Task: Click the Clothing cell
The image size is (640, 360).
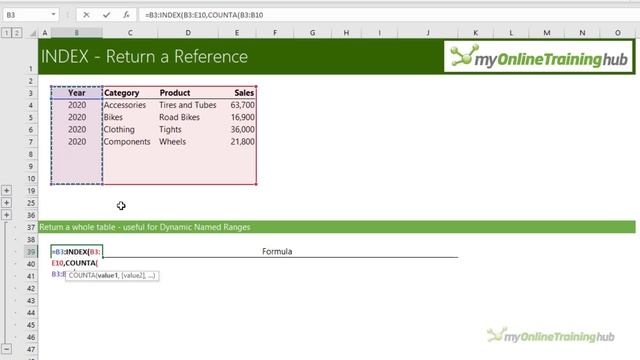Action: tap(130, 129)
